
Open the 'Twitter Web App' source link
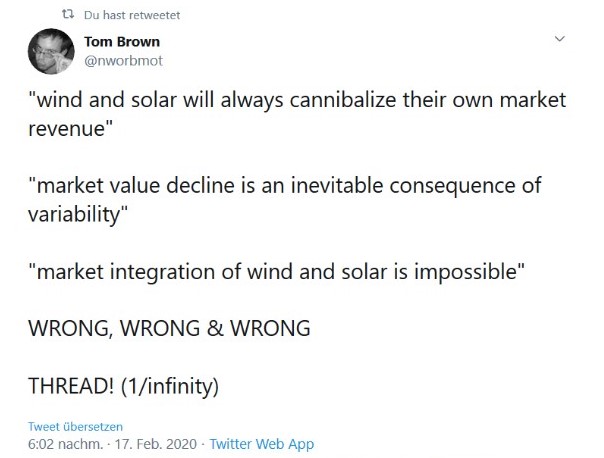tap(262, 444)
